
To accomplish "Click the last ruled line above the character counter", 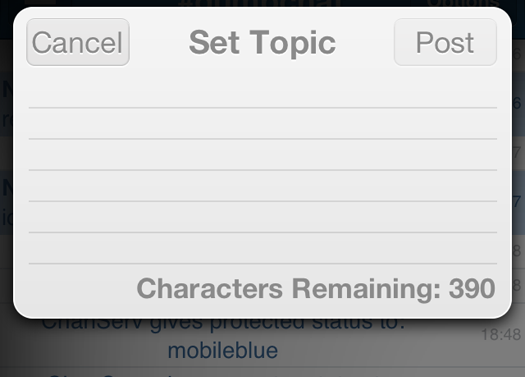I will pyautogui.click(x=263, y=248).
